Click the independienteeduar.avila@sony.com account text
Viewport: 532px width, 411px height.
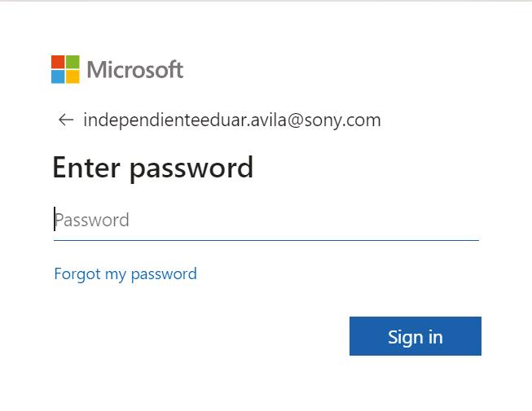(x=232, y=120)
